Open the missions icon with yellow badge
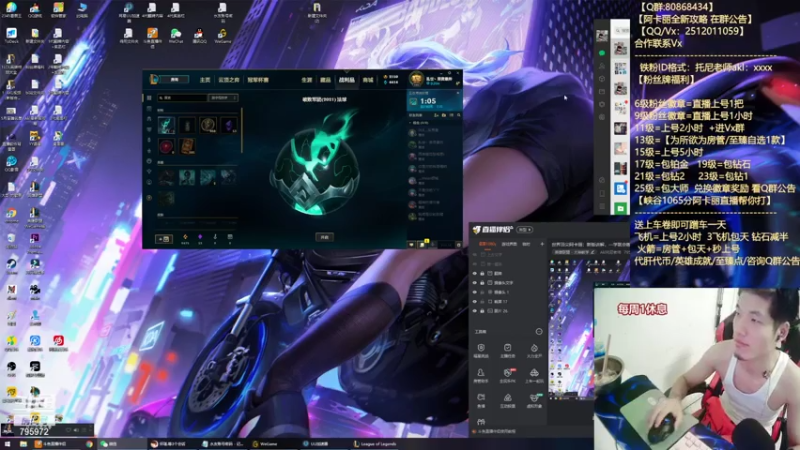Screen dimensions: 800x450 coord(422,244)
